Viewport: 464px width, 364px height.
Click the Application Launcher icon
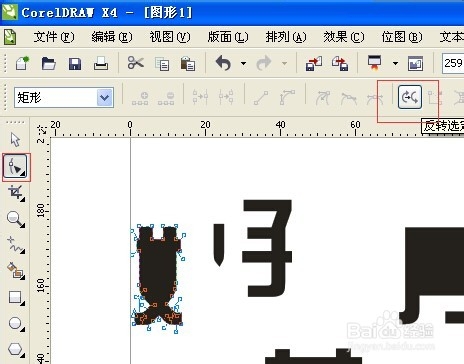[374, 63]
